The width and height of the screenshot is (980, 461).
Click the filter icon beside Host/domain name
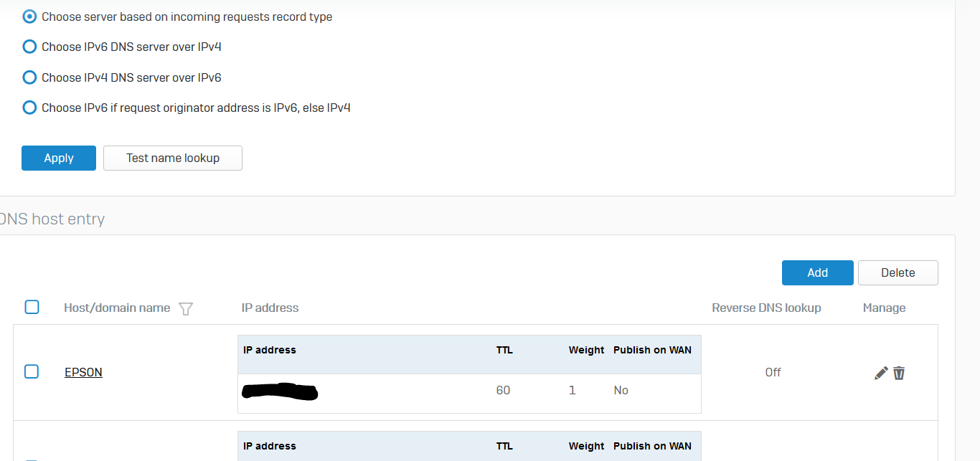coord(186,308)
